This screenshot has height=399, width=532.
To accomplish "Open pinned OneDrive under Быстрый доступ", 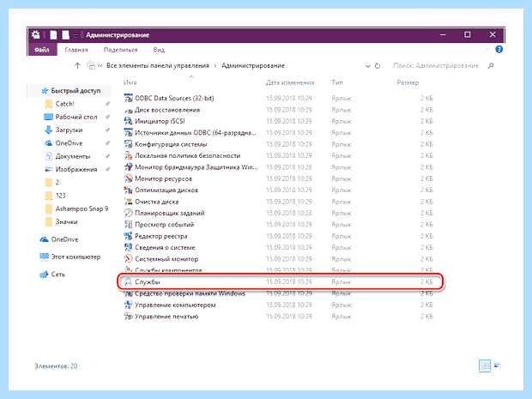I will [69, 143].
